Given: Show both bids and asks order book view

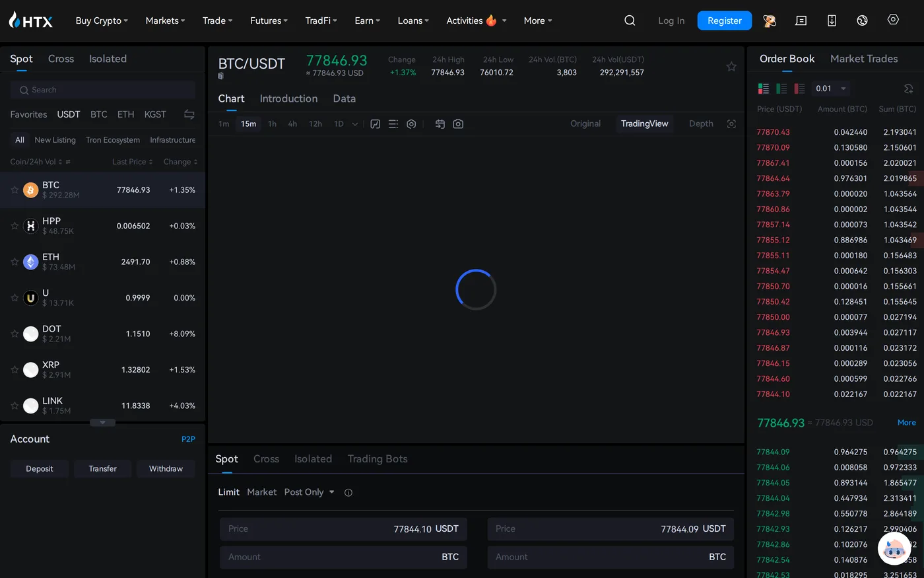Looking at the screenshot, I should [764, 89].
